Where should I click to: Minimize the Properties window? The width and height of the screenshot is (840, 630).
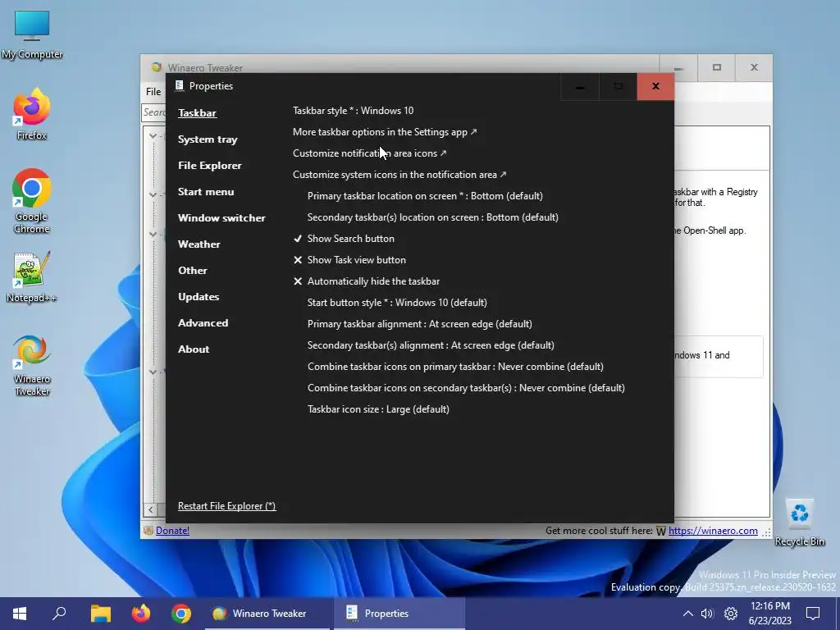click(580, 87)
